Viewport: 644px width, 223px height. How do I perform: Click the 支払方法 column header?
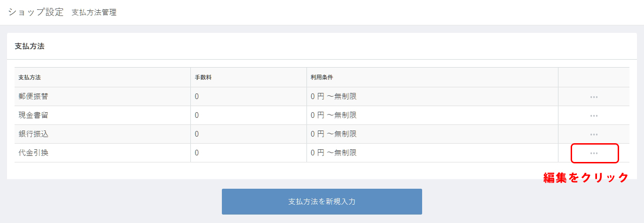(30, 77)
